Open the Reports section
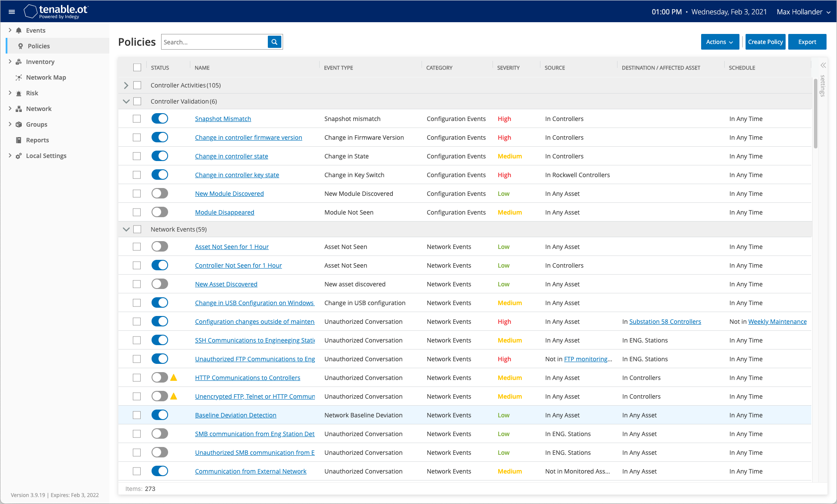The width and height of the screenshot is (837, 504). point(18,140)
